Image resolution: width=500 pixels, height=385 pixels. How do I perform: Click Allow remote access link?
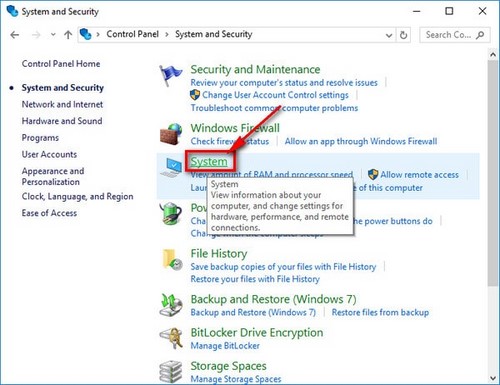point(420,175)
